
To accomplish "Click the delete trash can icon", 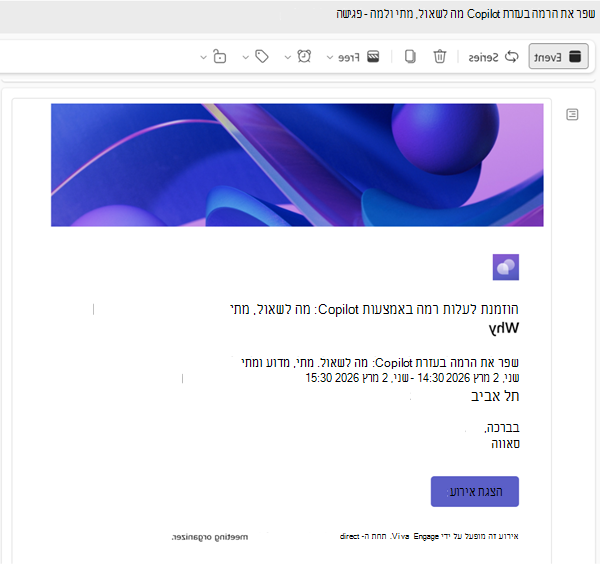I will (x=440, y=56).
